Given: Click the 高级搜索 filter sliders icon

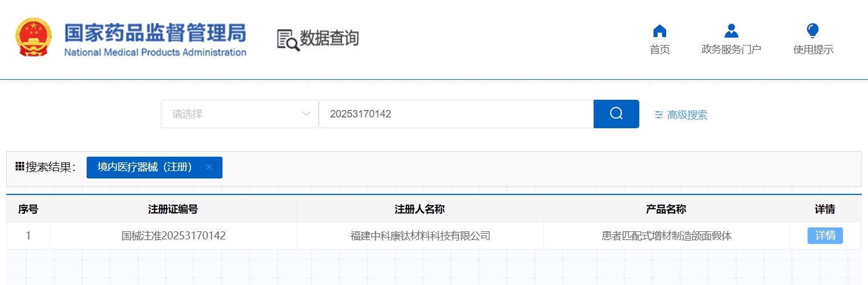Looking at the screenshot, I should click(659, 115).
